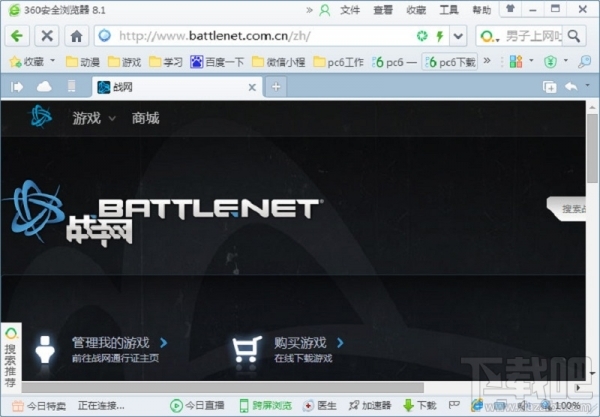Click the skin shirt icon in title bar

pyautogui.click(x=510, y=9)
